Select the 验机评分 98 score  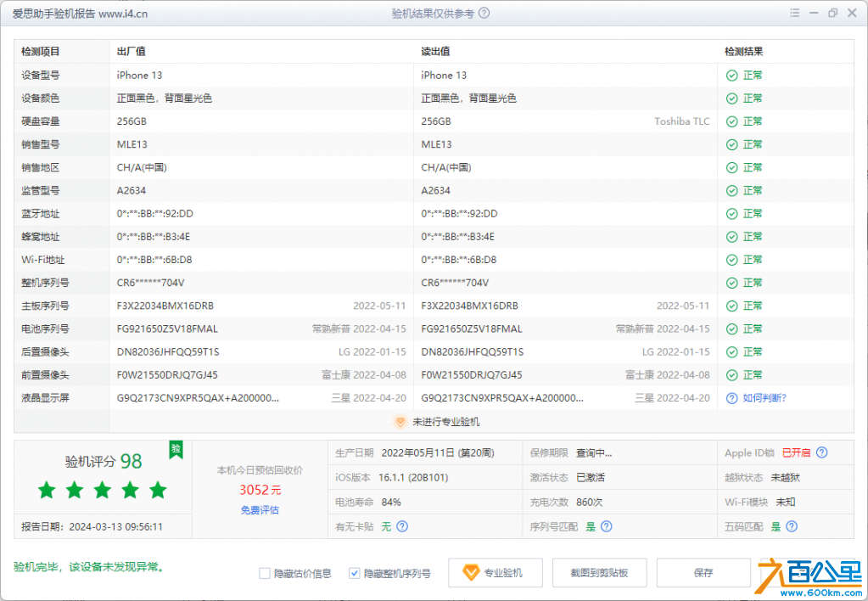[104, 462]
